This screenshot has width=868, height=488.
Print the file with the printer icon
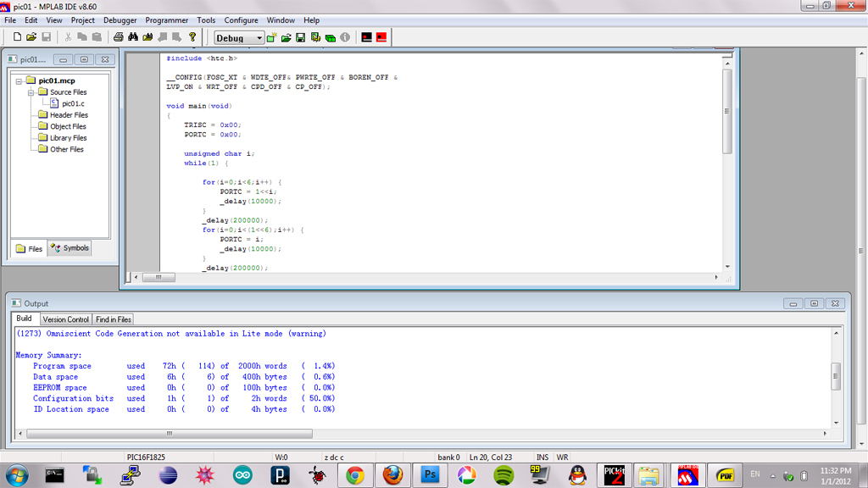click(x=118, y=37)
